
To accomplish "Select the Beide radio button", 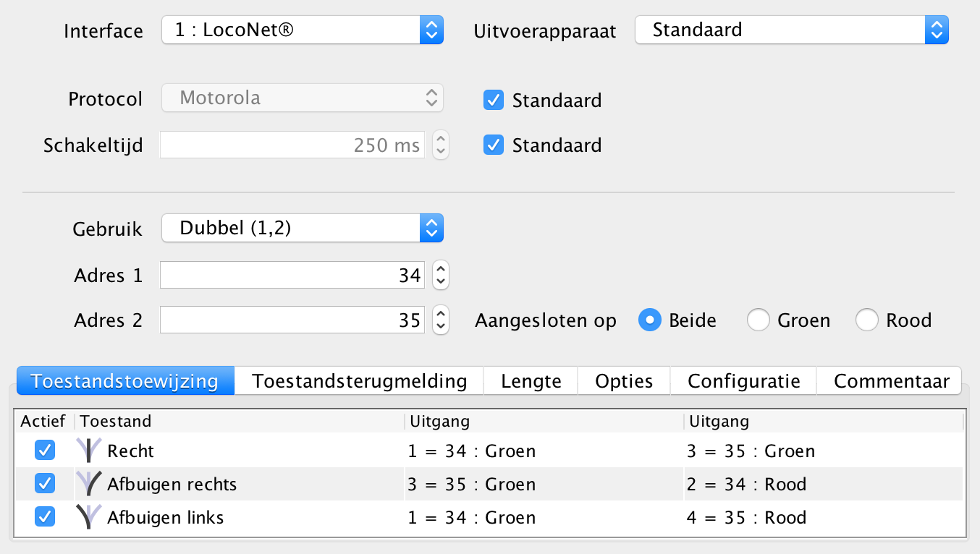I will click(650, 320).
